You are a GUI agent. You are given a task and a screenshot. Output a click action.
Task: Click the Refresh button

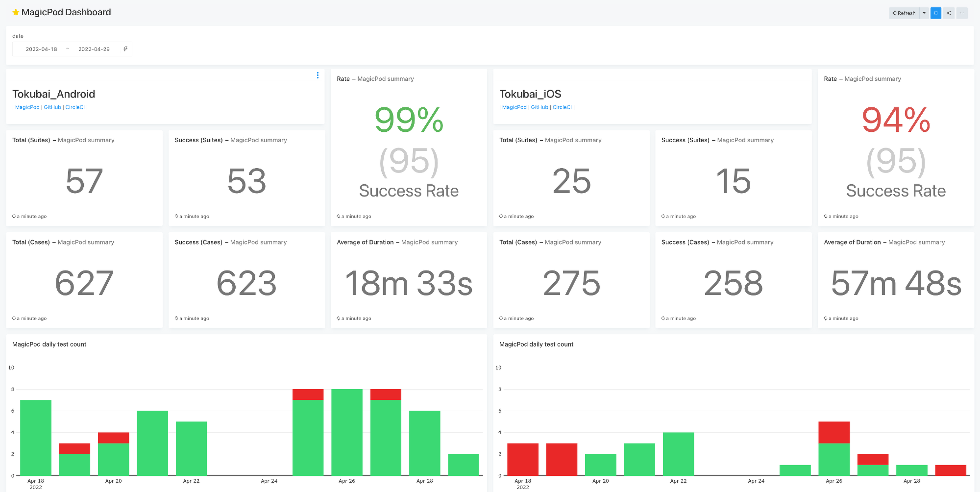click(x=904, y=13)
